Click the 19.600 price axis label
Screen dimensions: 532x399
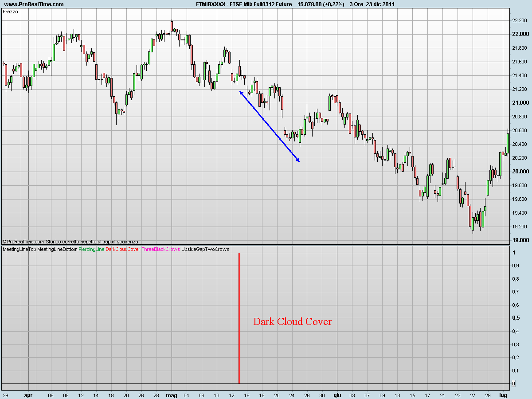pyautogui.click(x=520, y=199)
